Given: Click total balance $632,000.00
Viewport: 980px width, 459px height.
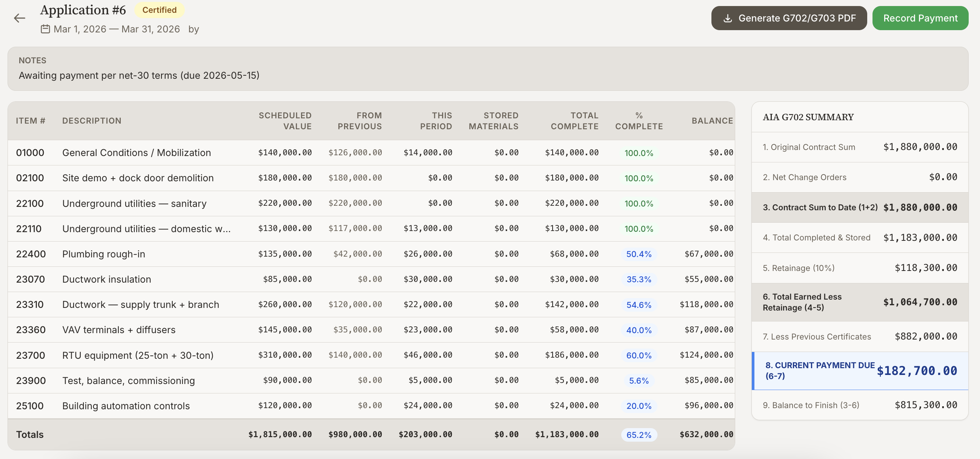Looking at the screenshot, I should [707, 434].
